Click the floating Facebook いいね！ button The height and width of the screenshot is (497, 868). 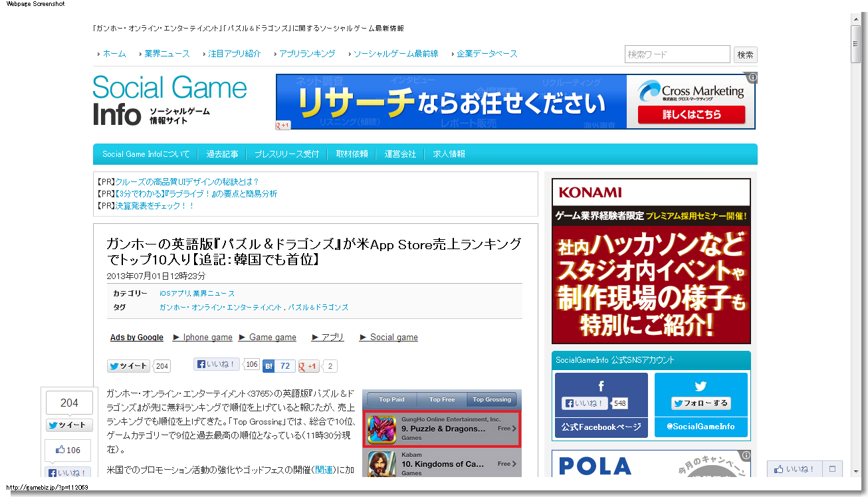pos(68,472)
